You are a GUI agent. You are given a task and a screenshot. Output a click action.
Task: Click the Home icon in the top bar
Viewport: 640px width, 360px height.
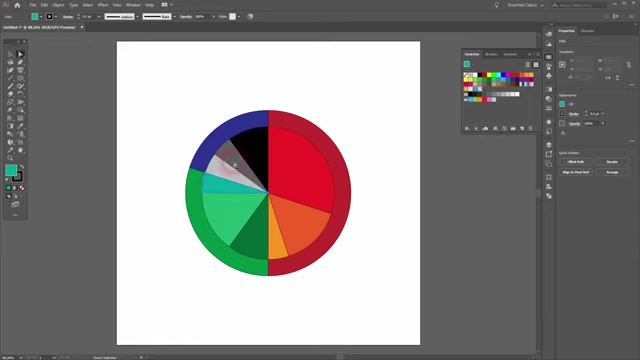coord(17,5)
